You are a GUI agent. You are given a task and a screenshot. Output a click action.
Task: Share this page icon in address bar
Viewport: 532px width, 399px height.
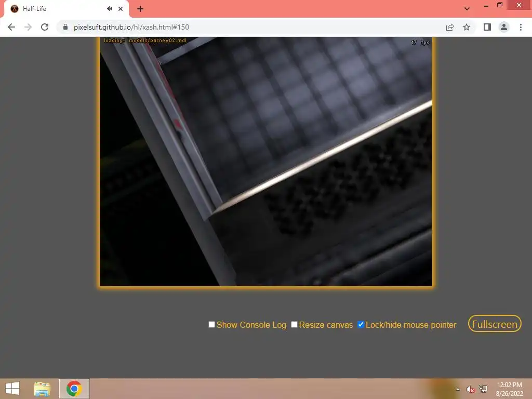pyautogui.click(x=450, y=27)
